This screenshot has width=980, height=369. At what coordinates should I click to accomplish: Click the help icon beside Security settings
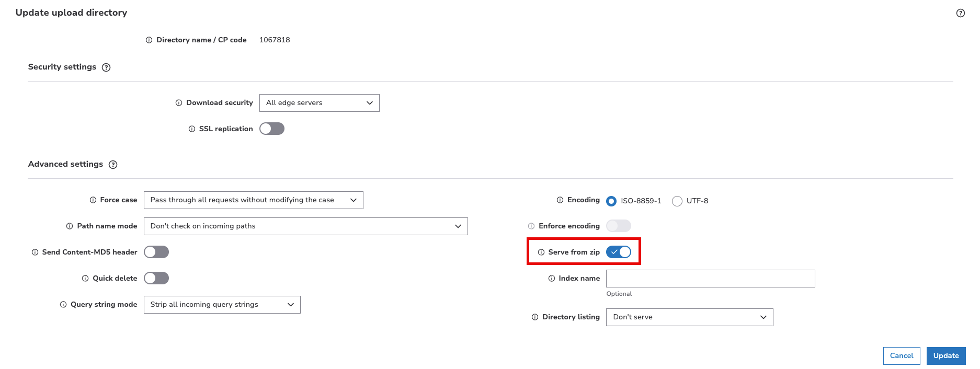pyautogui.click(x=106, y=67)
